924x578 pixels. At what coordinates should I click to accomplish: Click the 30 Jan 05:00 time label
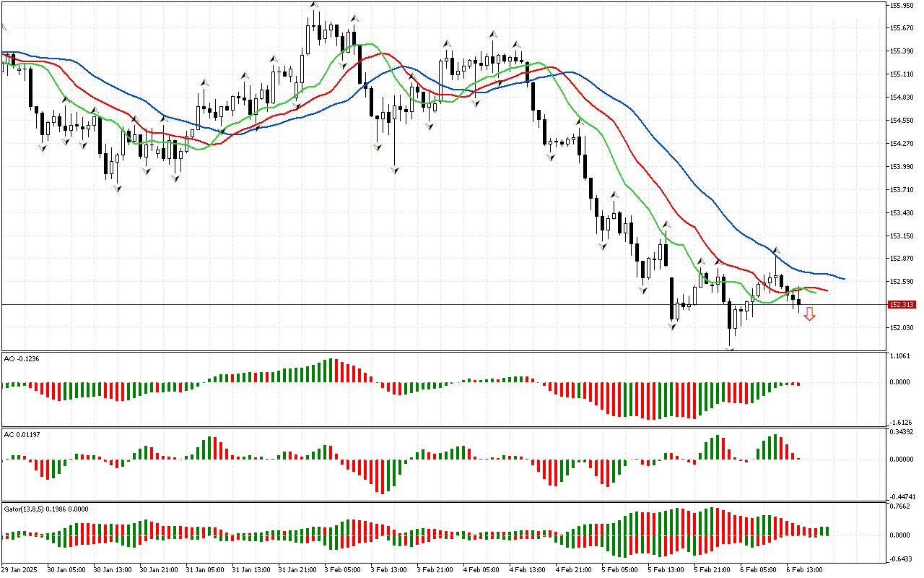[65, 570]
